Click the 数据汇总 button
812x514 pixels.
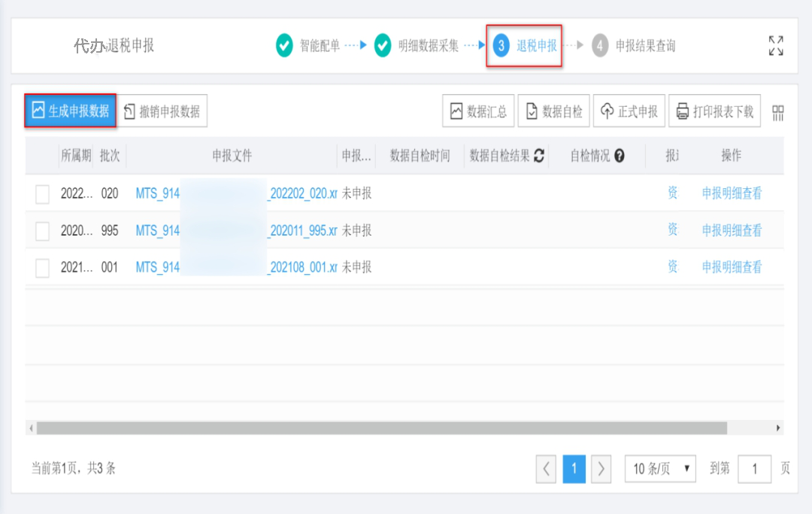click(x=478, y=111)
